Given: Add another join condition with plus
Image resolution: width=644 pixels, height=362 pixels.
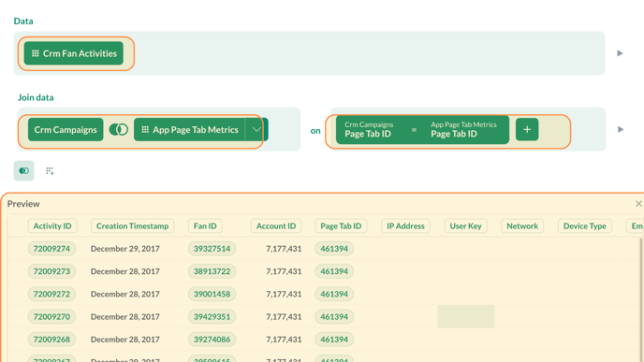Looking at the screenshot, I should (527, 130).
